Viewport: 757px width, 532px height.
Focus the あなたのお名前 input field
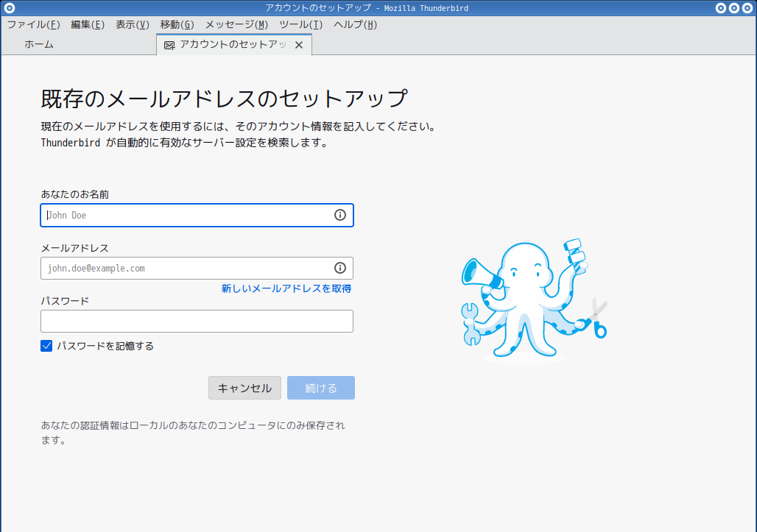point(197,215)
